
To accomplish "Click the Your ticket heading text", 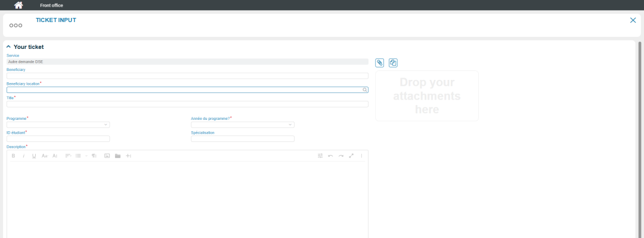I will [29, 47].
